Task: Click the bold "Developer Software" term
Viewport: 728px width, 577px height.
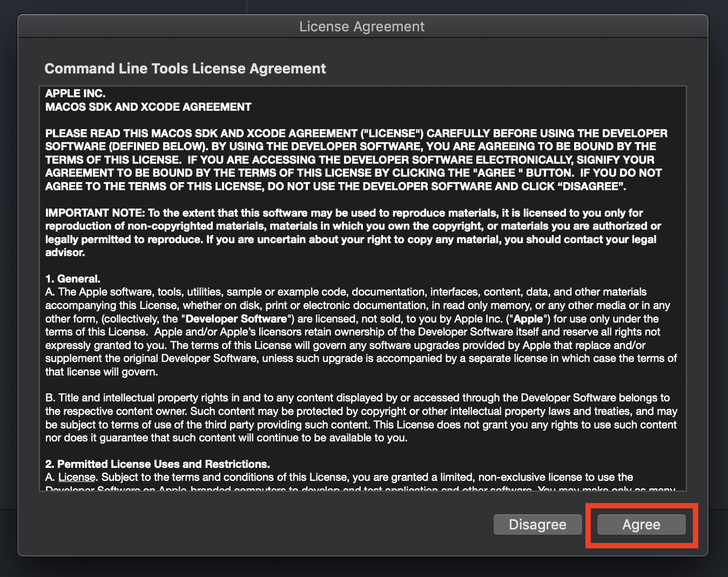Action: [x=236, y=319]
